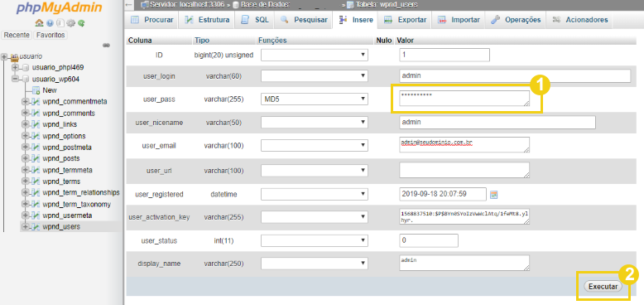Click the New table icon
This screenshot has width=644, height=305.
point(36,90)
